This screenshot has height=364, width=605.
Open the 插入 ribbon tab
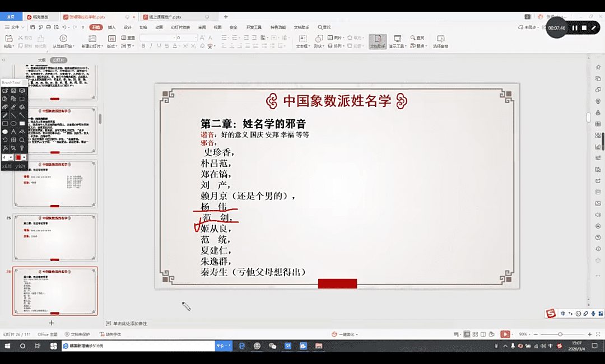[111, 27]
